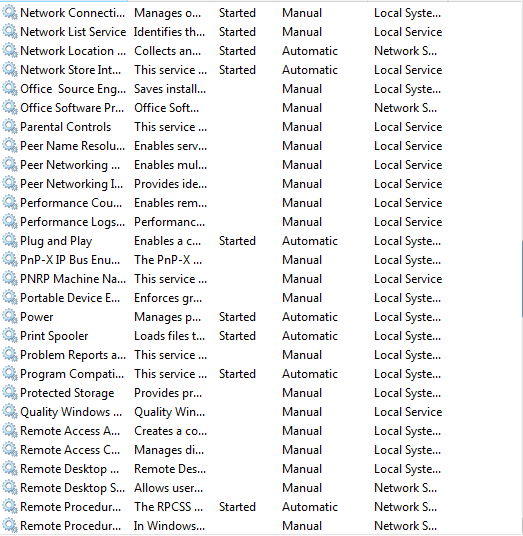Screen dimensions: 523x536
Task: Click the gear icon beside Power service
Action: (10, 317)
